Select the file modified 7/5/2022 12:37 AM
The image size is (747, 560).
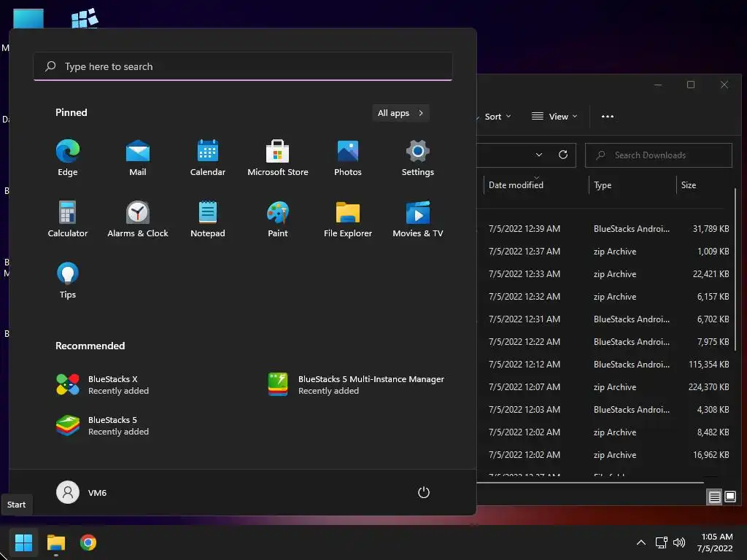pyautogui.click(x=605, y=252)
